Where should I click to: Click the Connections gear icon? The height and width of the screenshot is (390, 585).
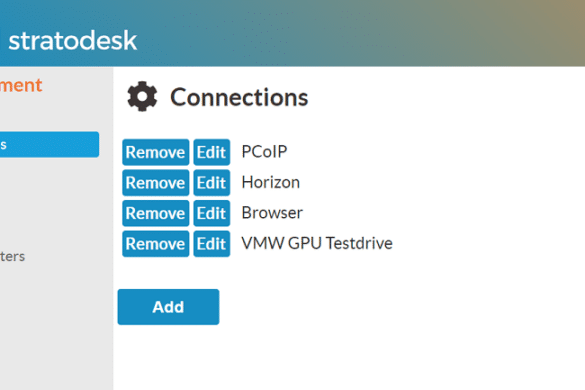[142, 96]
